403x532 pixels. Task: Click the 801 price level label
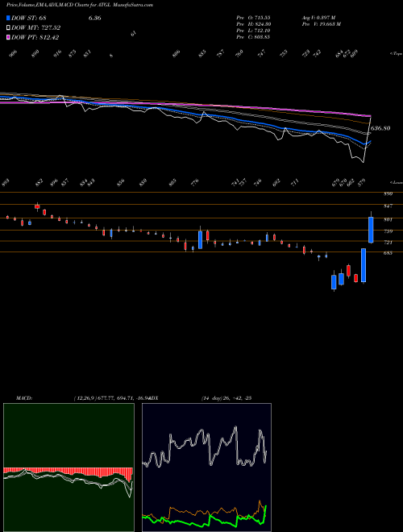pyautogui.click(x=388, y=219)
